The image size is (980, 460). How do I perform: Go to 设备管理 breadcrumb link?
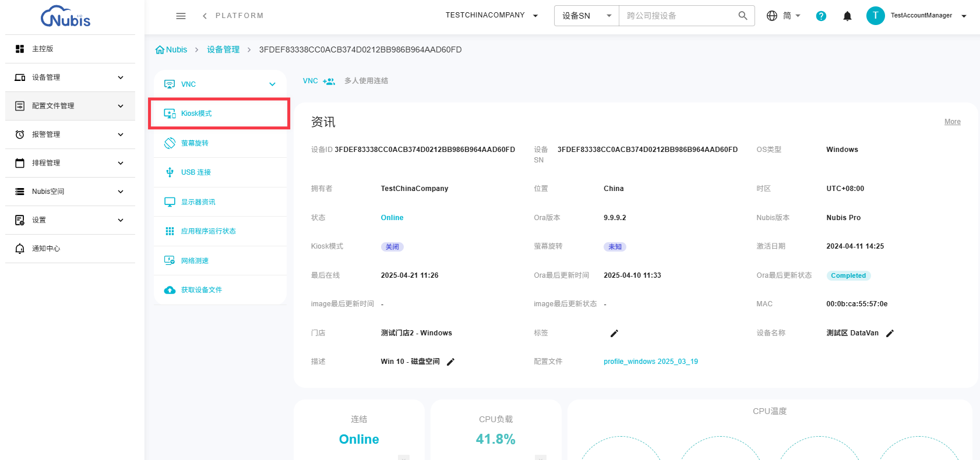pos(223,50)
